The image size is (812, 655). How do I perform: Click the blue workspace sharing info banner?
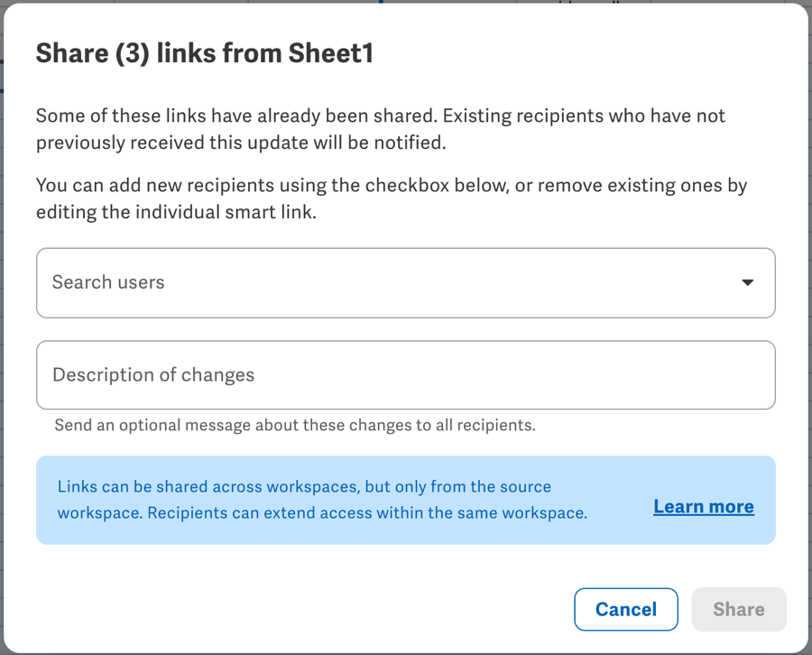click(x=405, y=500)
